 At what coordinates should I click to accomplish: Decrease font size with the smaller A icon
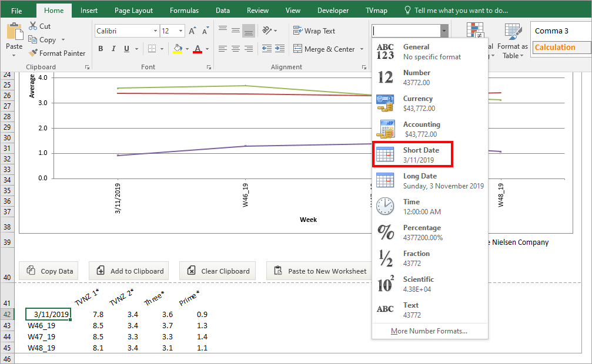pyautogui.click(x=205, y=31)
